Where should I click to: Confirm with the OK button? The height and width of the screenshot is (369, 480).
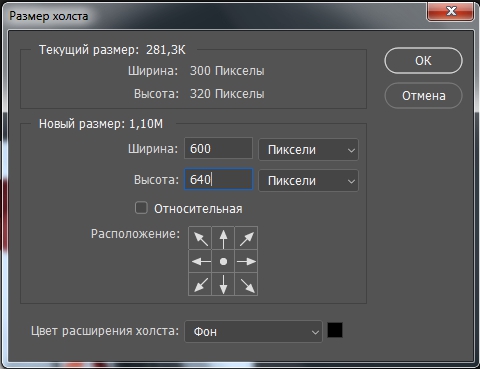click(x=423, y=60)
